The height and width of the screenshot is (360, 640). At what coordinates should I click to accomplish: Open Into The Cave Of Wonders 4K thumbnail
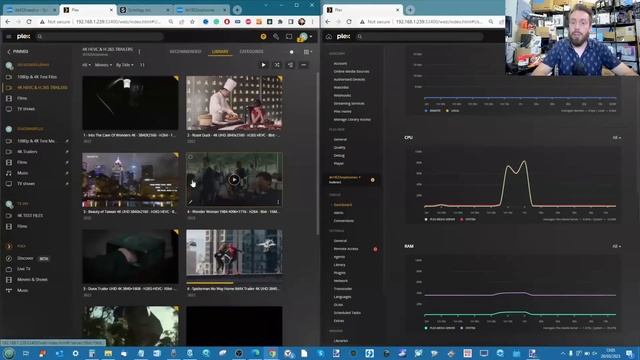130,103
